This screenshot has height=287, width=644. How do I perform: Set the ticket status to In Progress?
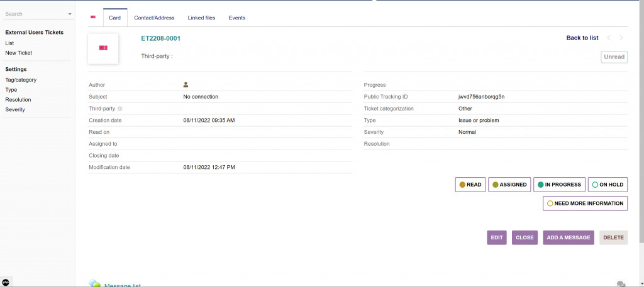click(x=559, y=185)
